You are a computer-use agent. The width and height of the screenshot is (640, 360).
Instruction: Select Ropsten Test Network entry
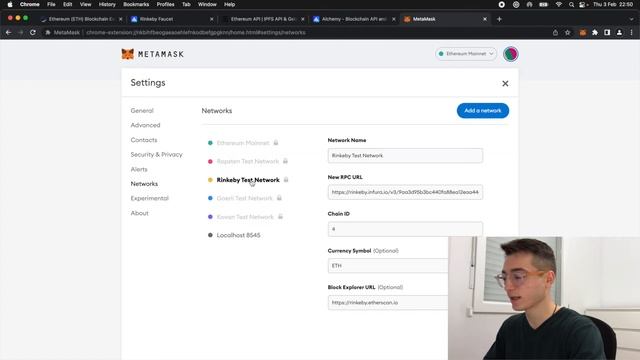248,161
